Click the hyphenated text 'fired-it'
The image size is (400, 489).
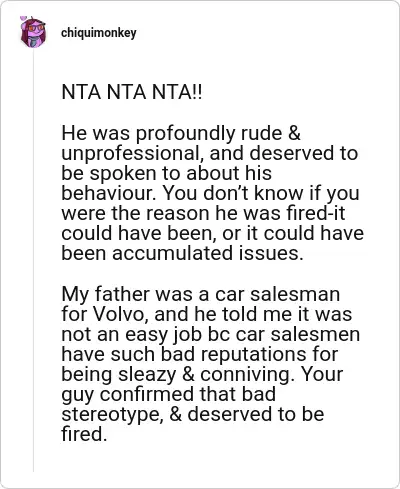click(x=316, y=213)
